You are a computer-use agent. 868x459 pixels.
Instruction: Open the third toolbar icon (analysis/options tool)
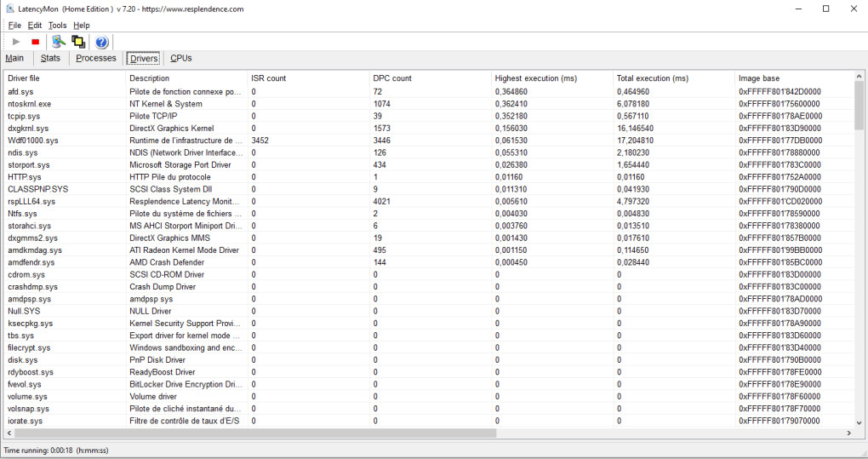tap(58, 42)
